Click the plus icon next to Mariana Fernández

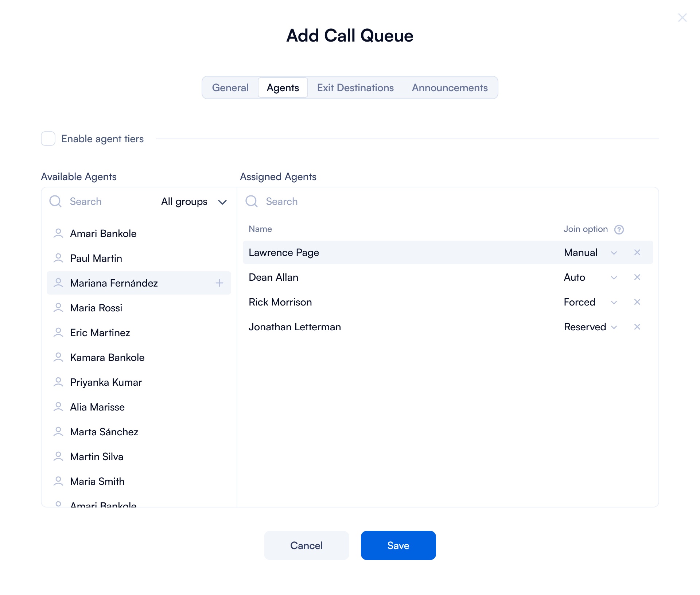219,283
